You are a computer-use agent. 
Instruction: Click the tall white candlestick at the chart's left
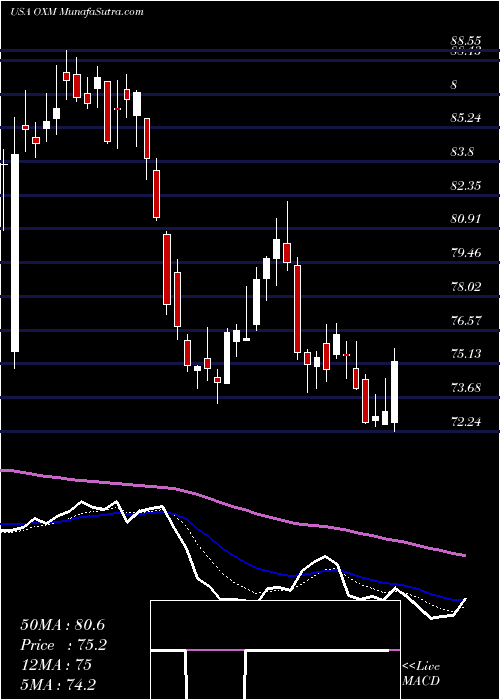click(x=15, y=253)
